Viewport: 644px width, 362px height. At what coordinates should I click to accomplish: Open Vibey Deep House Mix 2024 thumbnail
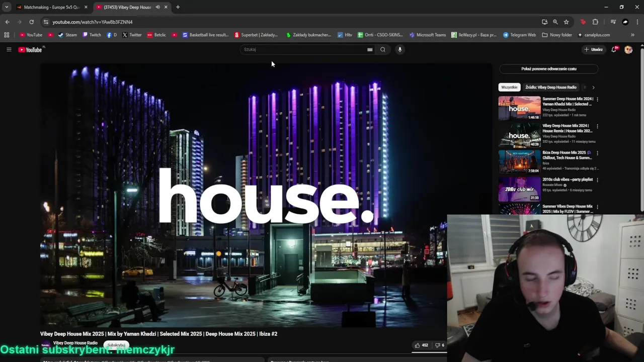point(519,135)
